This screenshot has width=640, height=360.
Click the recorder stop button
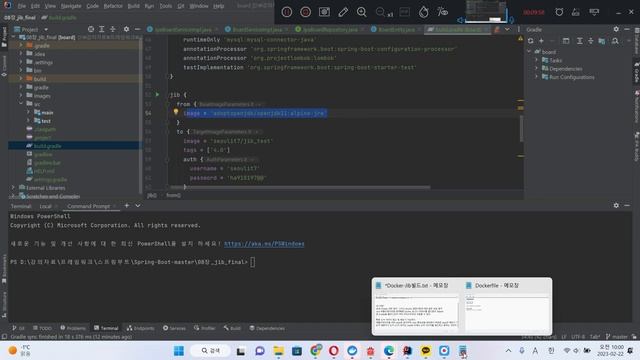pyautogui.click(x=305, y=12)
